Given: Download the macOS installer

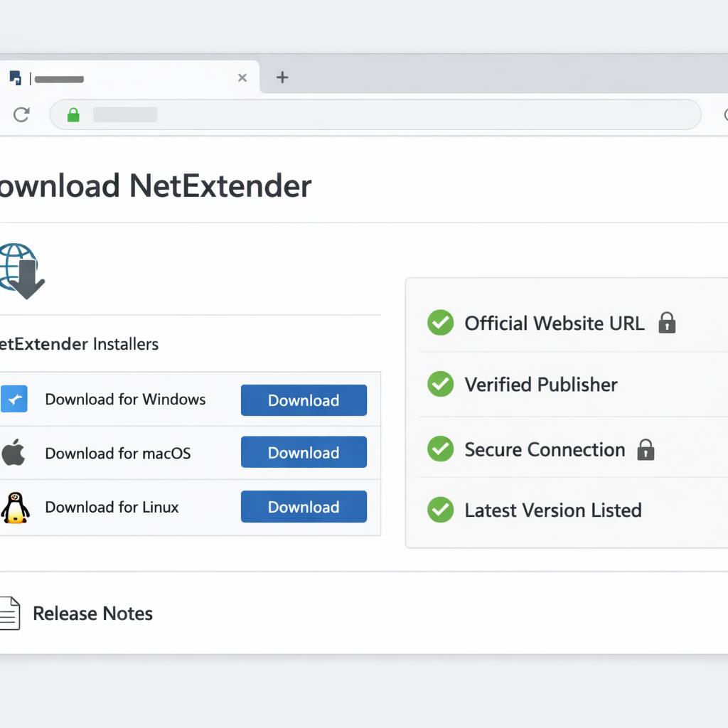Looking at the screenshot, I should coord(304,452).
